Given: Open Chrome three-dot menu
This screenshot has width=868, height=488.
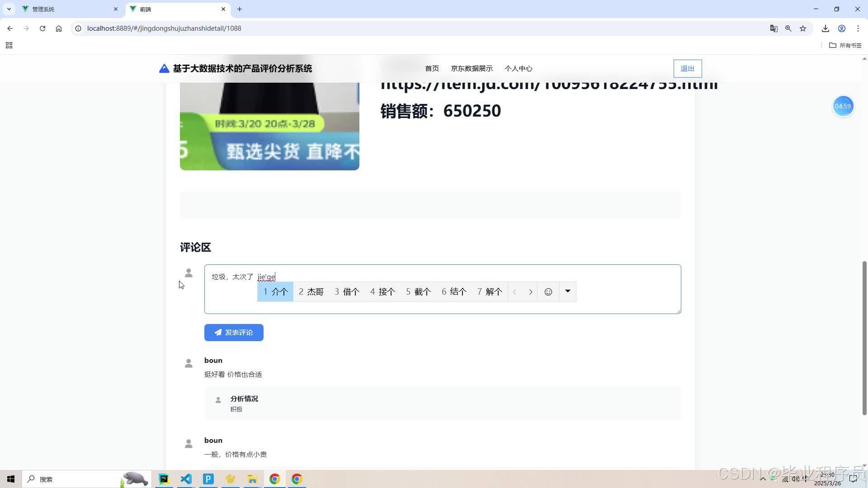Looking at the screenshot, I should [858, 28].
